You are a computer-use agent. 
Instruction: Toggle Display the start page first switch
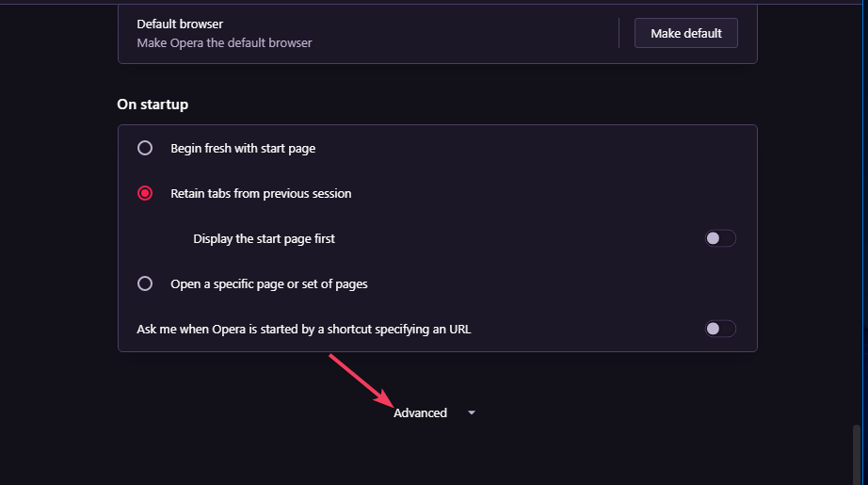(720, 238)
